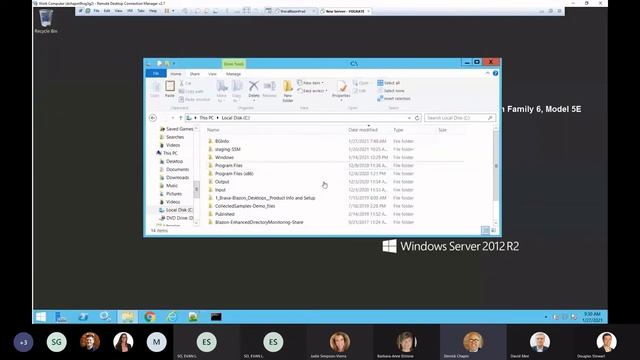Screen dimensions: 640x360
Task: Click the Windows Start button
Action: [x=41, y=317]
